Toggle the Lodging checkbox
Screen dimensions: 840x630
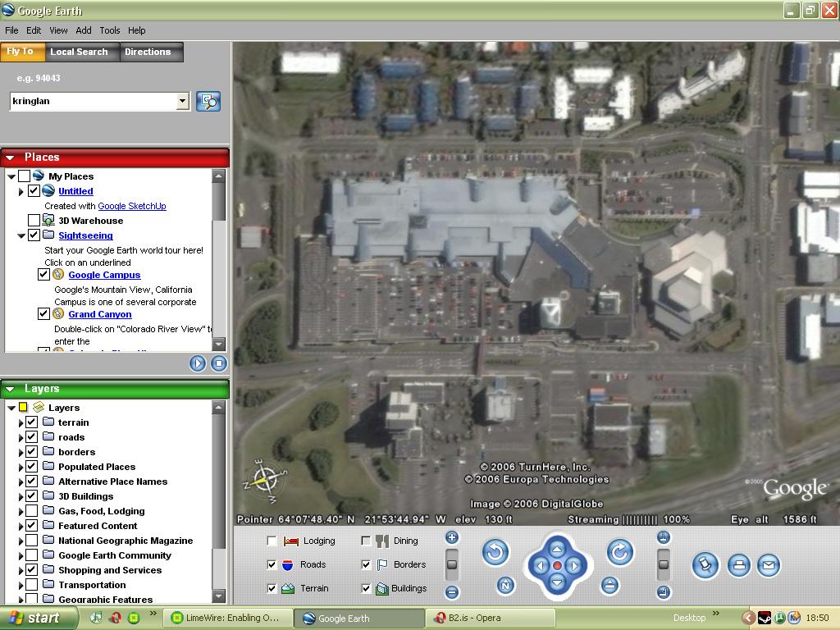(272, 541)
